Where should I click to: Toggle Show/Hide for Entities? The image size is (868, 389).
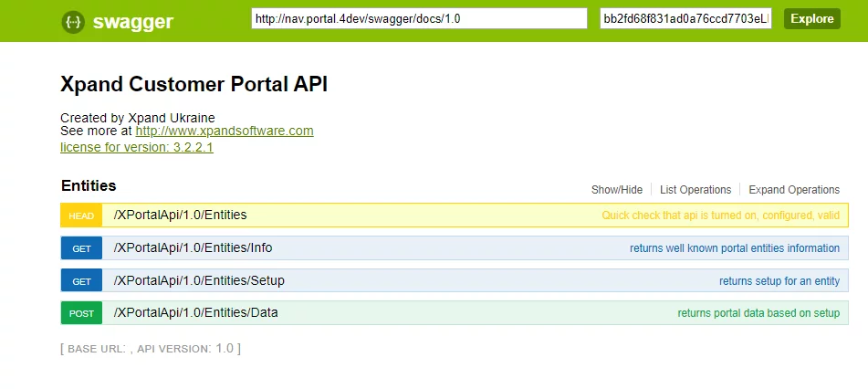(617, 190)
